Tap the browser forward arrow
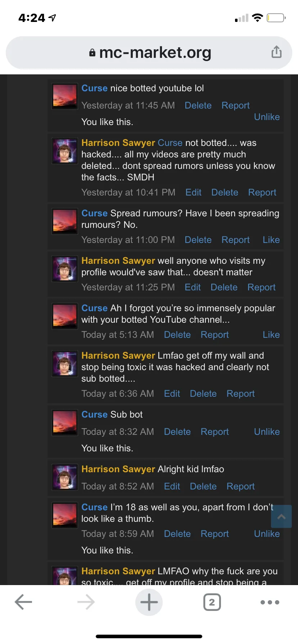This screenshot has height=644, width=298. [86, 602]
